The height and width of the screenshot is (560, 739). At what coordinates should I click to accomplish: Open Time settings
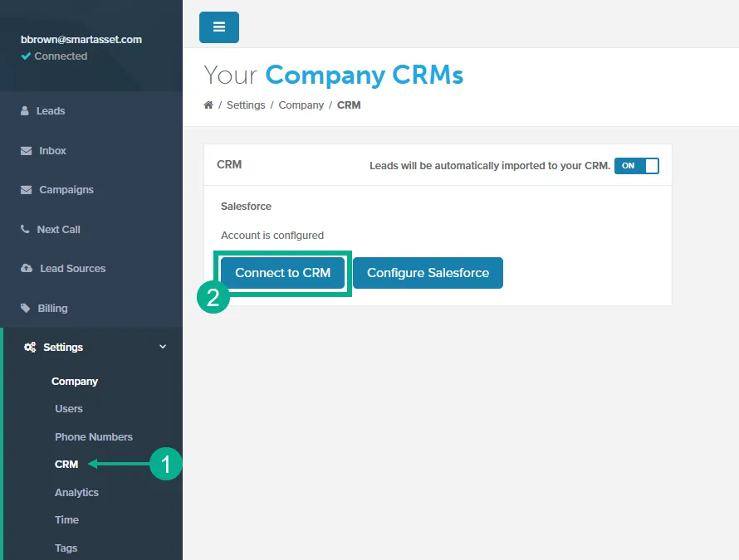[67, 520]
